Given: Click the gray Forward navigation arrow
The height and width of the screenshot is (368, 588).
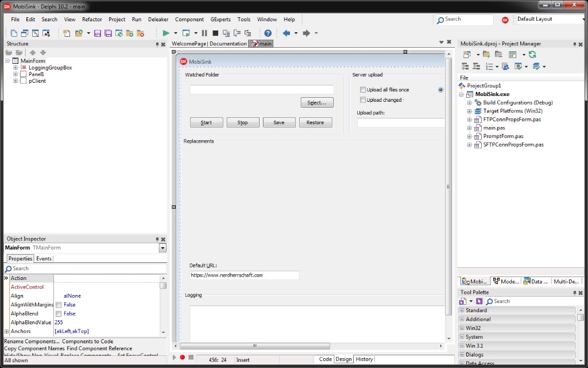Looking at the screenshot, I should [x=307, y=33].
